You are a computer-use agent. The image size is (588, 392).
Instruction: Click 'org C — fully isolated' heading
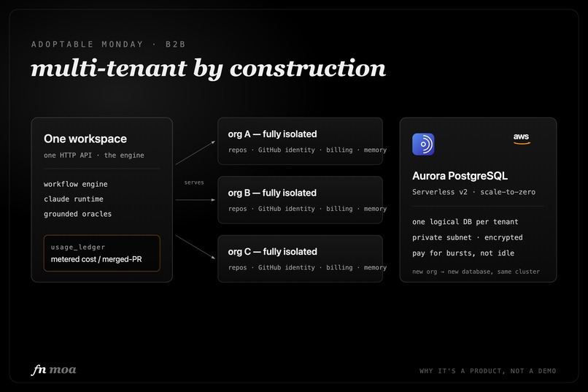272,252
